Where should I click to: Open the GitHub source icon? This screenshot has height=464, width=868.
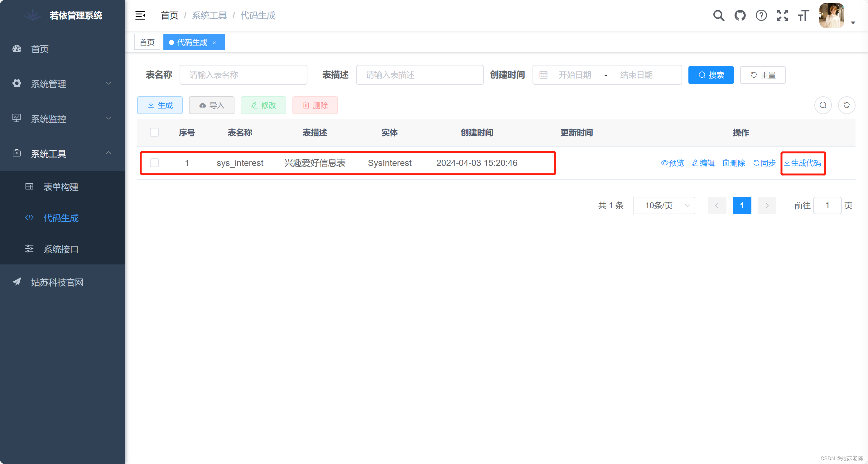click(x=740, y=16)
